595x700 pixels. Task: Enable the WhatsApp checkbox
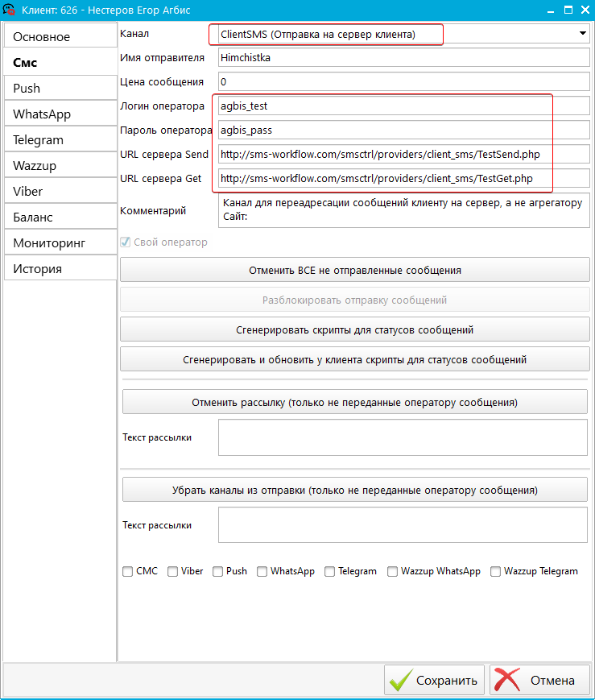point(262,571)
